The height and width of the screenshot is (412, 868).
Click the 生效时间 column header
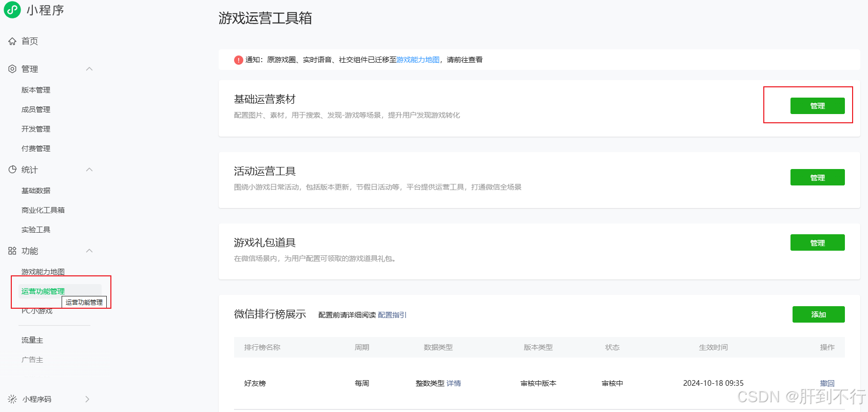click(x=713, y=347)
